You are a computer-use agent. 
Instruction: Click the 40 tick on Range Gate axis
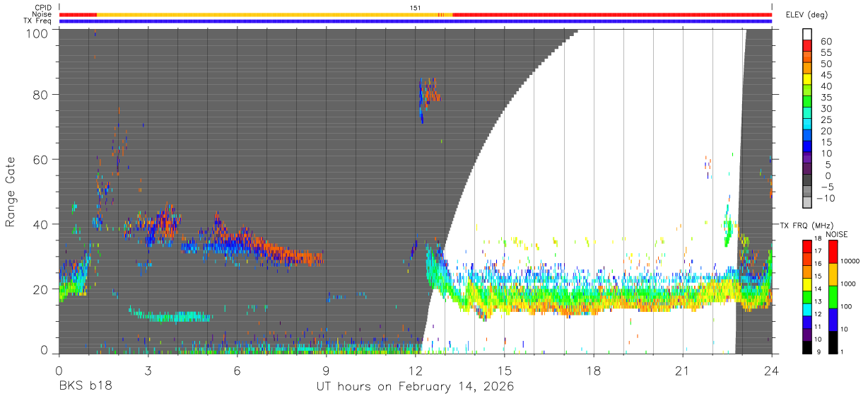click(41, 224)
